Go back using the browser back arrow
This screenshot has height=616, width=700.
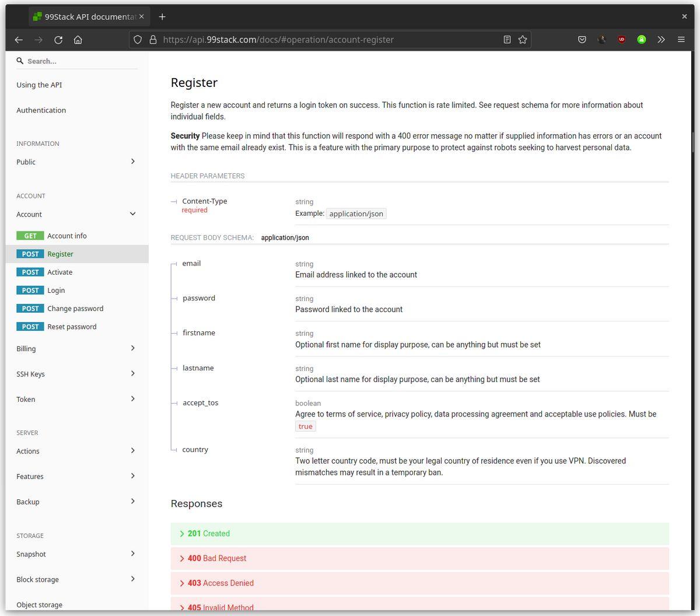(x=19, y=40)
